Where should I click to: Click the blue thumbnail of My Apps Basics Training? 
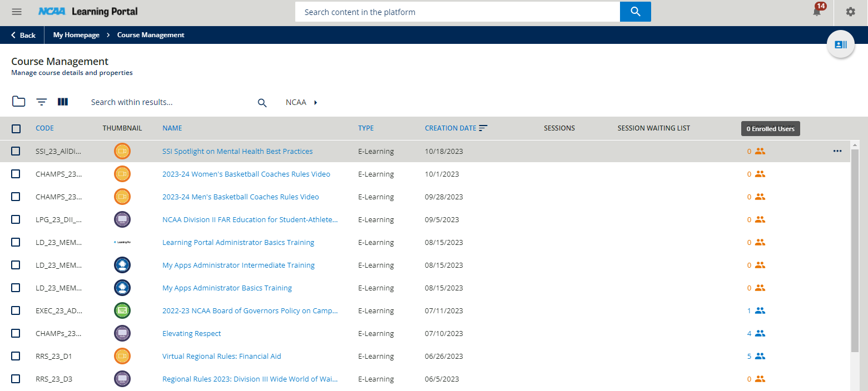(x=122, y=288)
